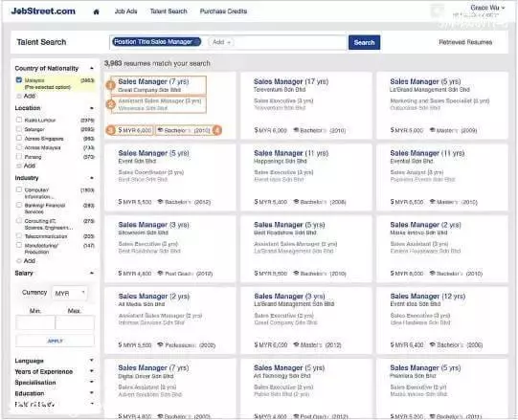Open the Job Ads menu
This screenshot has width=518, height=420.
click(125, 11)
